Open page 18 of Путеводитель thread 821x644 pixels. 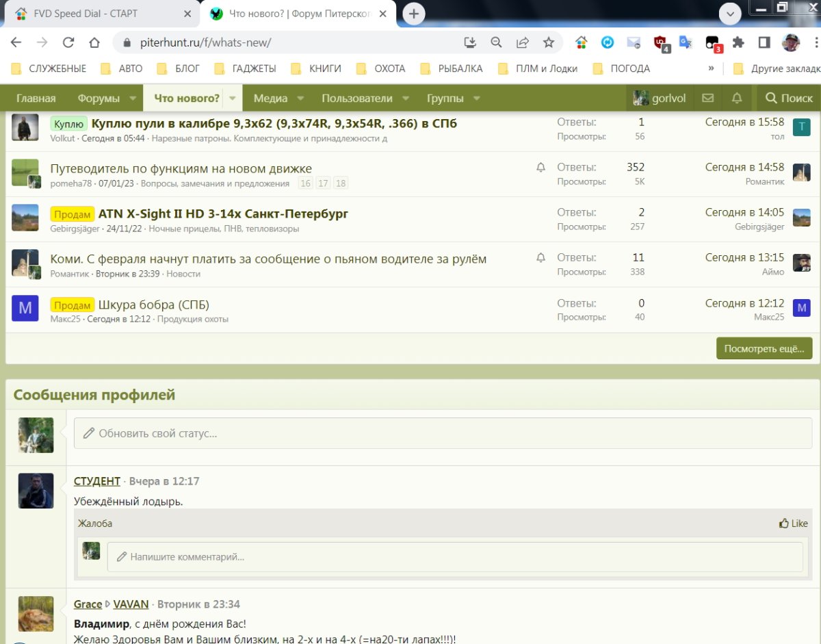tap(341, 183)
